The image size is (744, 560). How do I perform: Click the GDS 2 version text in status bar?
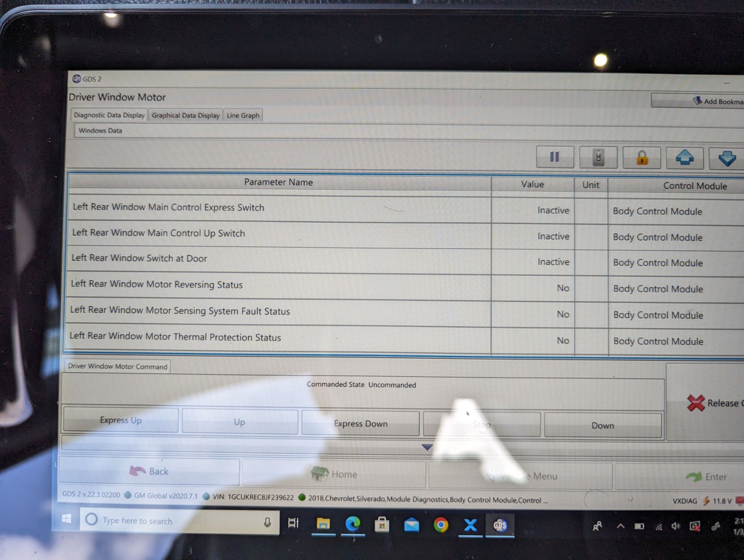pos(91,494)
